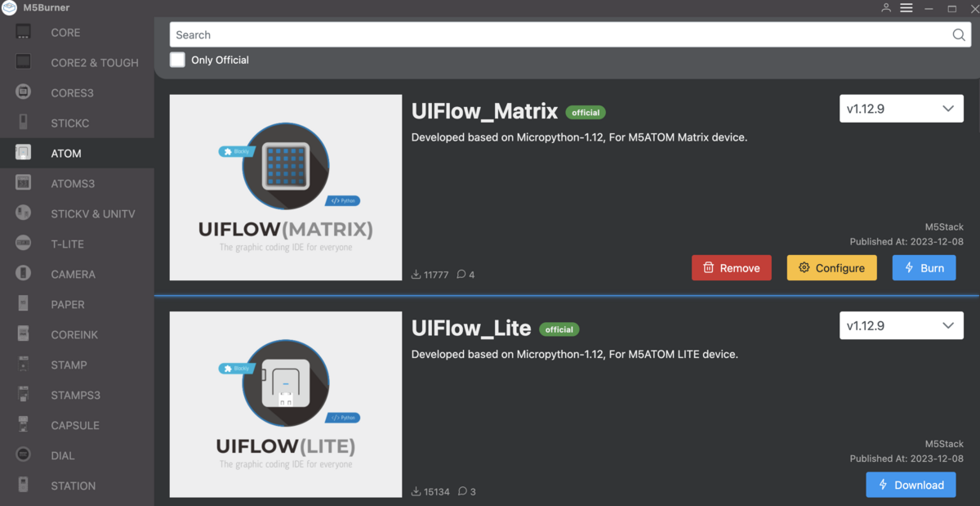Click UIFlow_Matrix comments icon
980x506 pixels.
click(461, 275)
